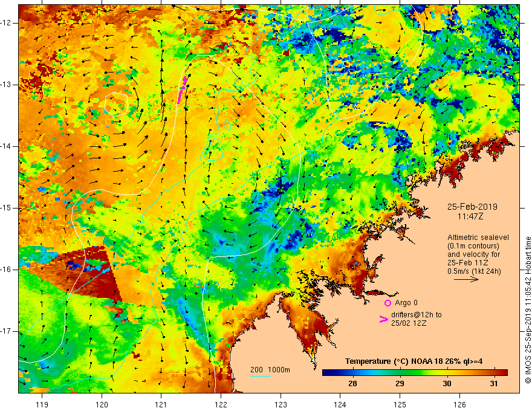The width and height of the screenshot is (532, 411).
Task: Click the (0.1m contours) text
Action: click(x=473, y=246)
